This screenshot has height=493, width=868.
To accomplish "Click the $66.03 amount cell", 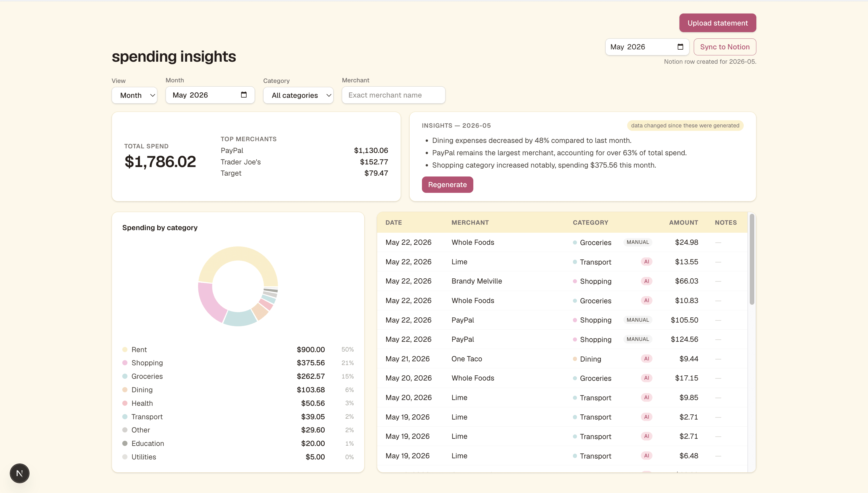I will tap(686, 281).
